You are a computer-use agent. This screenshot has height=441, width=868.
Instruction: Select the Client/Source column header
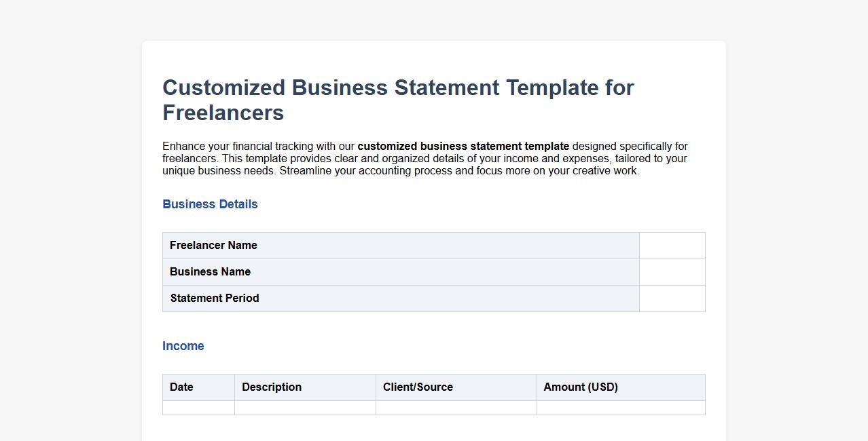[418, 387]
